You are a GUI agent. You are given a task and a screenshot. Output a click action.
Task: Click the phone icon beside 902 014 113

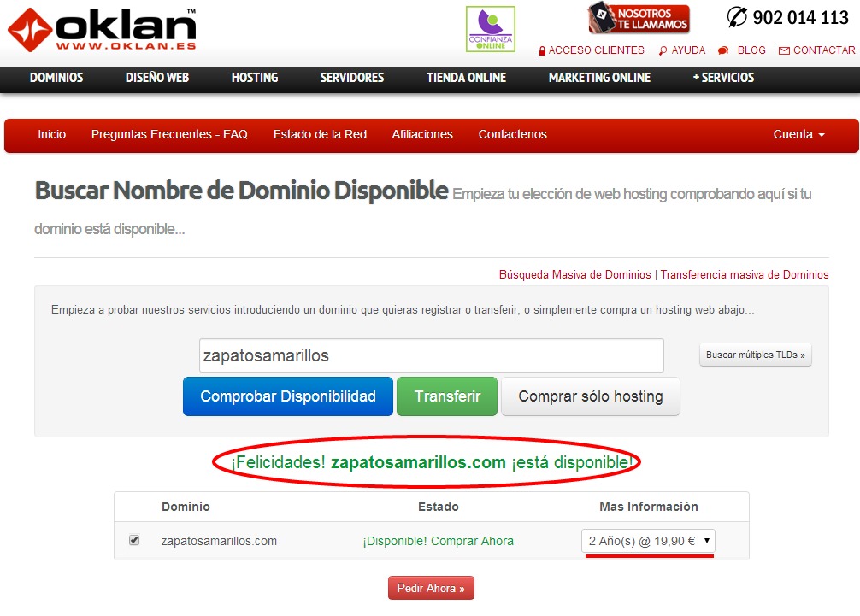coord(737,17)
